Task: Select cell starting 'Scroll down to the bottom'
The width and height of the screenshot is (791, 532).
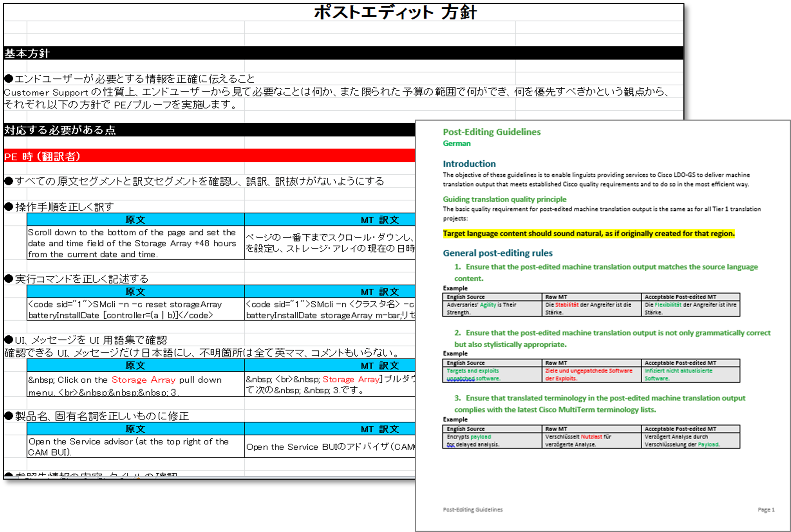Action: pos(136,243)
